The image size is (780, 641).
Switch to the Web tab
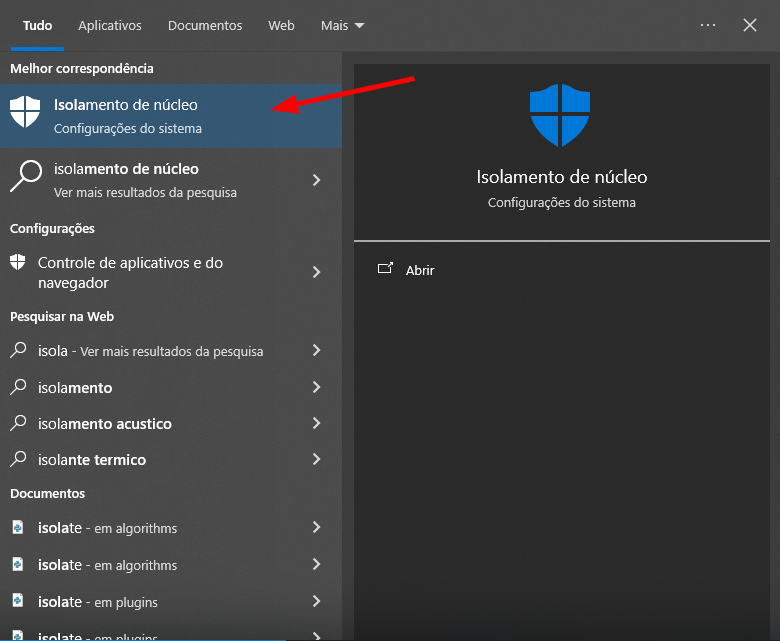tap(281, 25)
